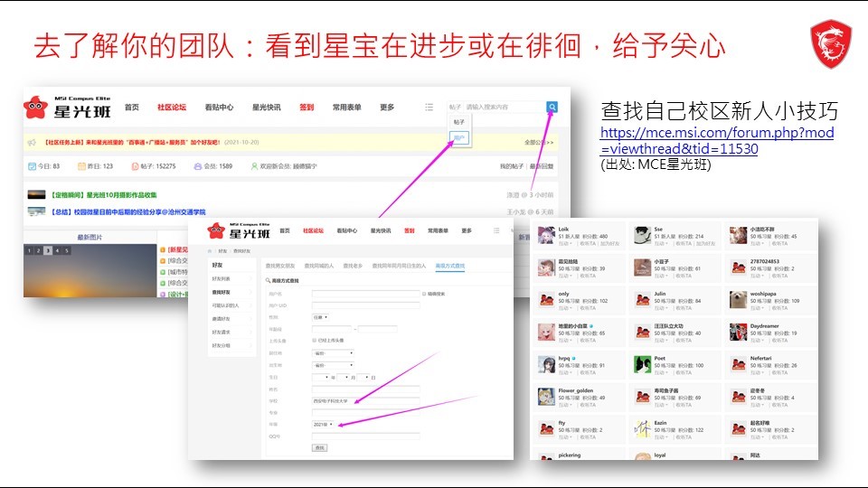Click the document icon beside 帖子: 152275
This screenshot has height=488, width=868.
[135, 166]
